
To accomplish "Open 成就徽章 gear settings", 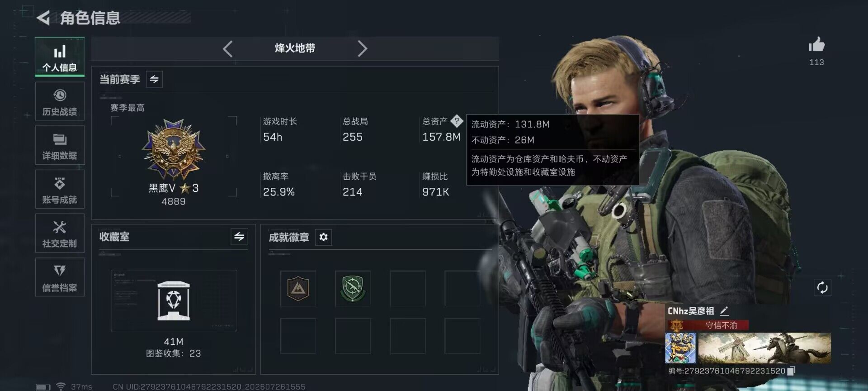I will [x=323, y=237].
